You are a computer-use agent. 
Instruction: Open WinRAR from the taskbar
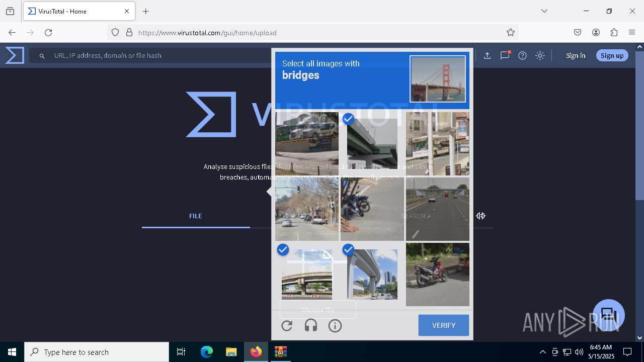point(280,352)
